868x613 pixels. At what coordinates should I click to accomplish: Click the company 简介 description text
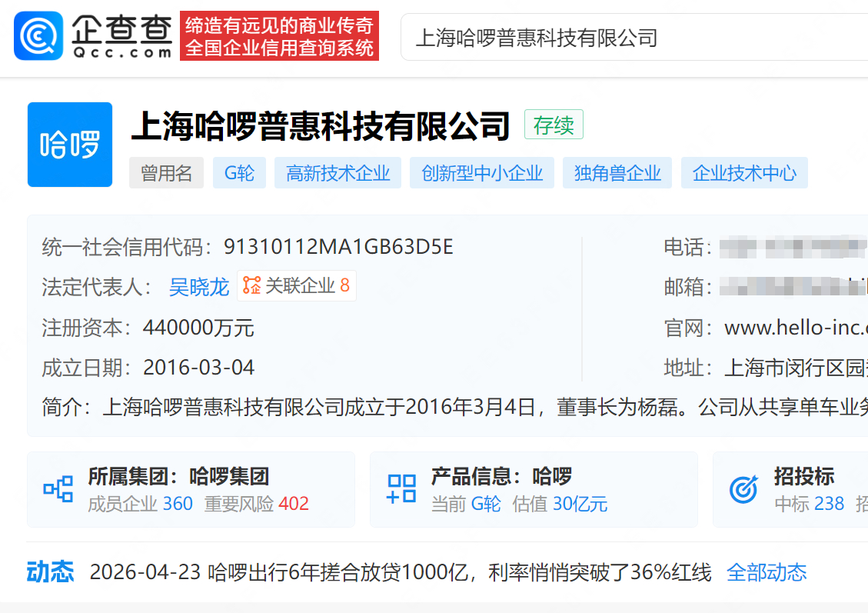[x=485, y=408]
